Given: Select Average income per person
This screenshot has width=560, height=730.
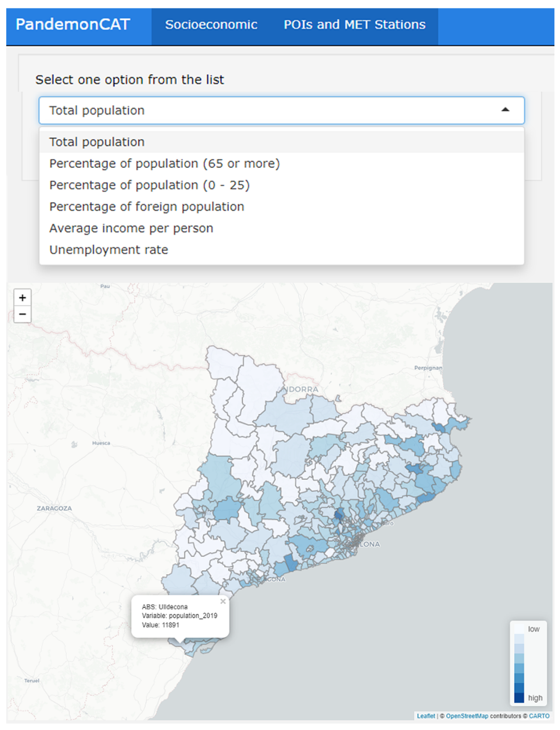Looking at the screenshot, I should pos(131,228).
